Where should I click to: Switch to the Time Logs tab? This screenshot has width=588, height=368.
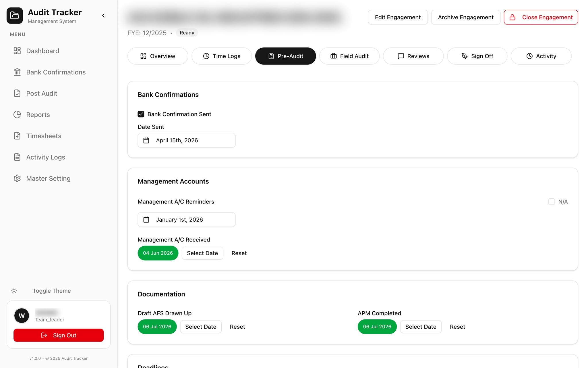(x=222, y=56)
